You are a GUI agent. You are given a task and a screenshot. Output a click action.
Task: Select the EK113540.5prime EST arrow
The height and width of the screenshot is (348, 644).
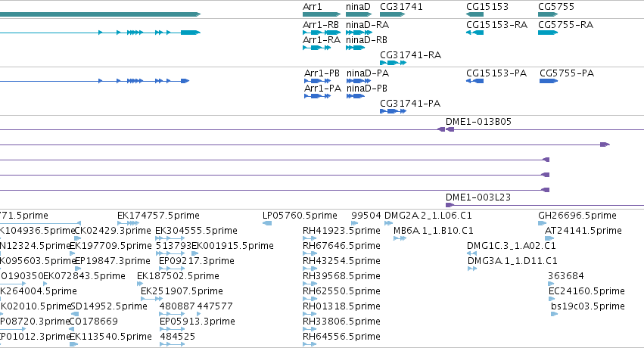(74, 345)
